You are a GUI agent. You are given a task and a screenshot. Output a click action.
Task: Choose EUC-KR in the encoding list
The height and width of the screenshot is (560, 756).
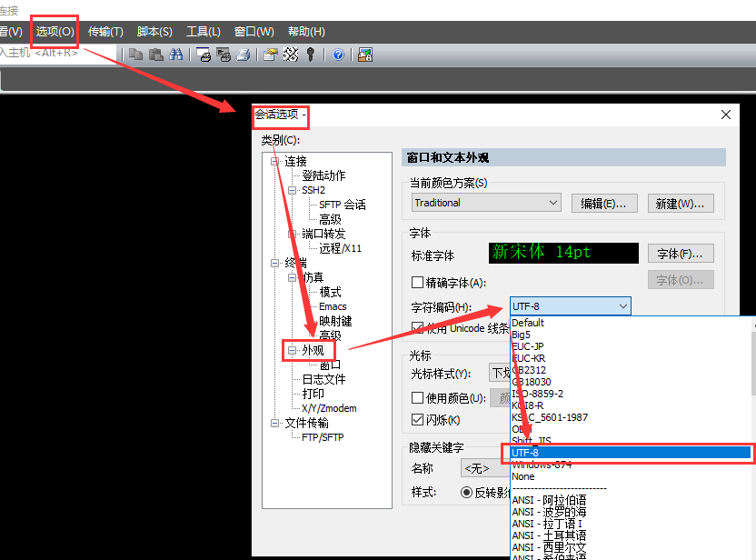point(529,358)
